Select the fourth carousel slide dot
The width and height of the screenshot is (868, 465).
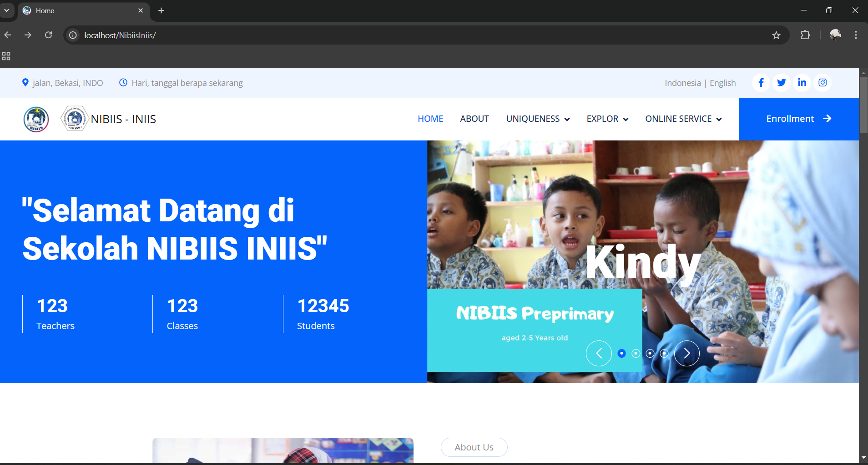tap(664, 353)
